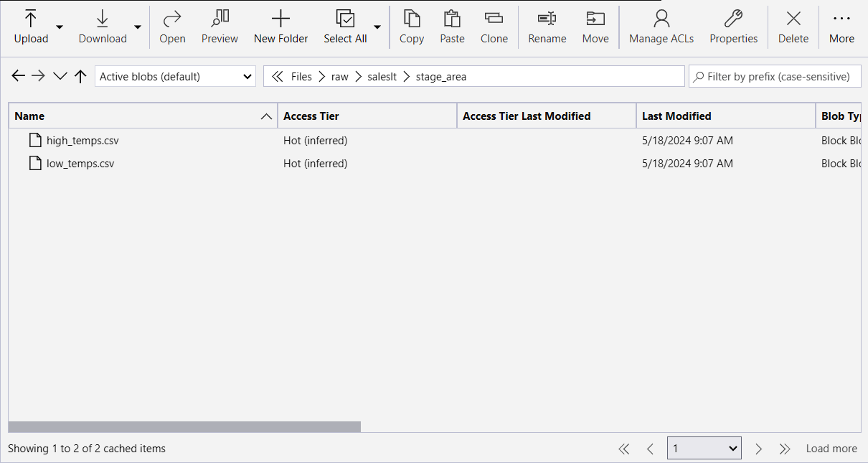
Task: Upload a file using the Upload icon
Action: [30, 18]
